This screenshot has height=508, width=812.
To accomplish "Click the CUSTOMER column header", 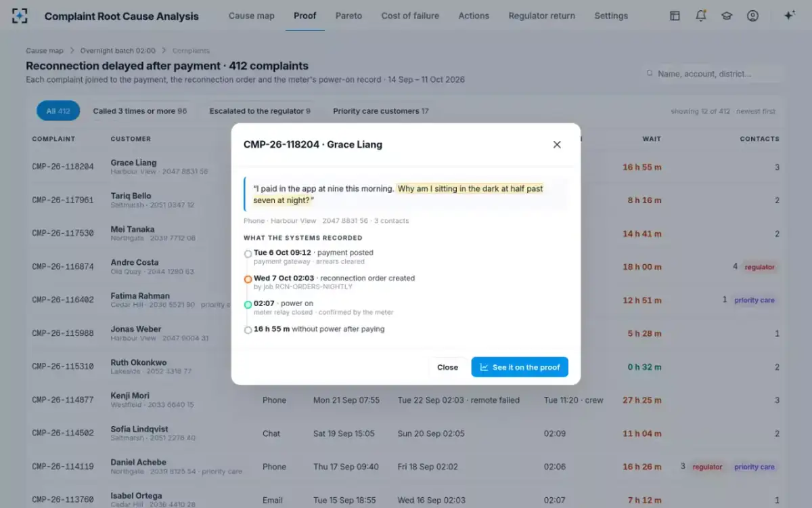I will tap(131, 139).
